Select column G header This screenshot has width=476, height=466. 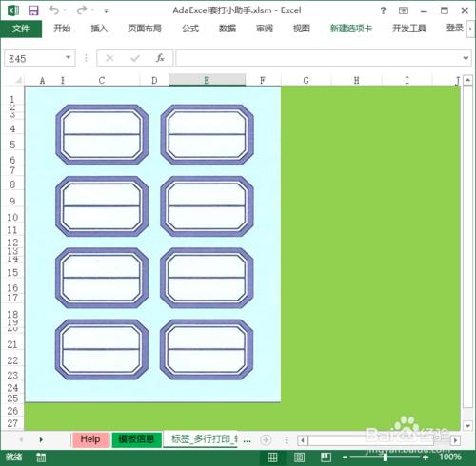[306, 81]
